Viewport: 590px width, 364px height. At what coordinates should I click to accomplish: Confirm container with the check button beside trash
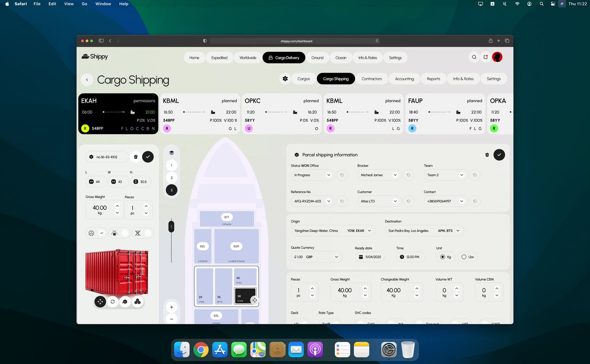[x=148, y=157]
